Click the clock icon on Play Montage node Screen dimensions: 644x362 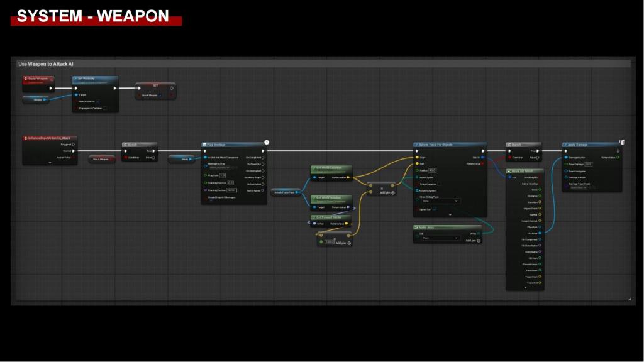[267, 143]
